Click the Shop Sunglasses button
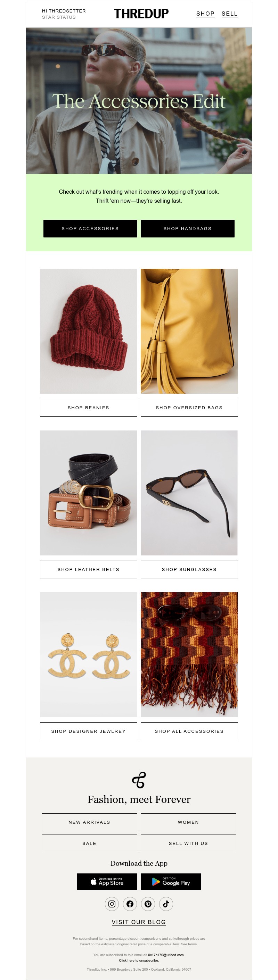The height and width of the screenshot is (980, 278). point(189,570)
